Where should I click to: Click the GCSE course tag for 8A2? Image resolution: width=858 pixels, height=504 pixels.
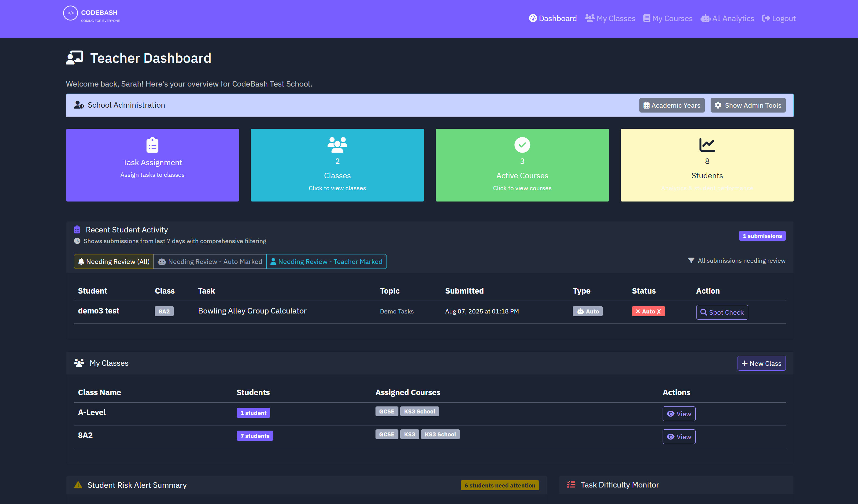(387, 435)
